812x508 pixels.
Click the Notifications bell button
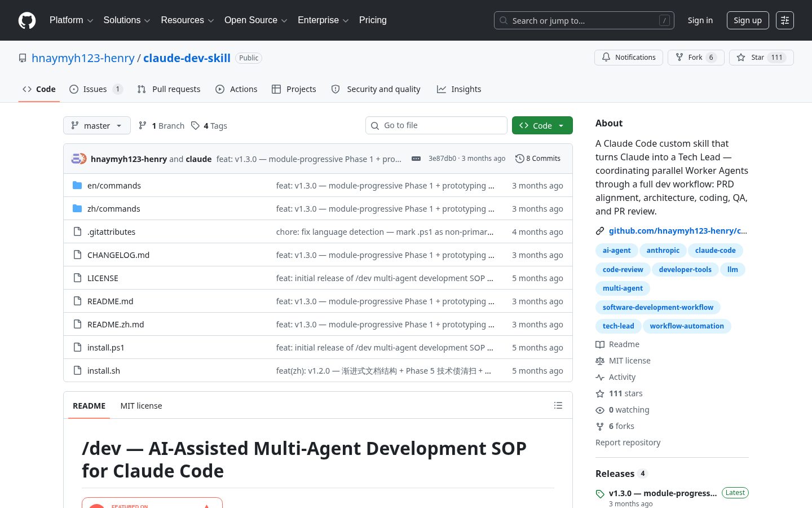(x=629, y=58)
